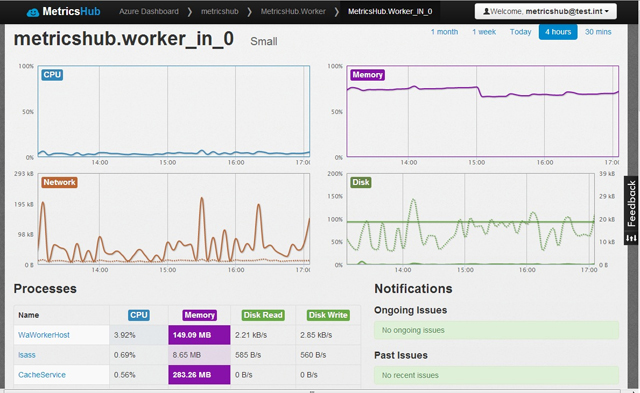Go to Azure Dashboard breadcrumb

tap(149, 11)
